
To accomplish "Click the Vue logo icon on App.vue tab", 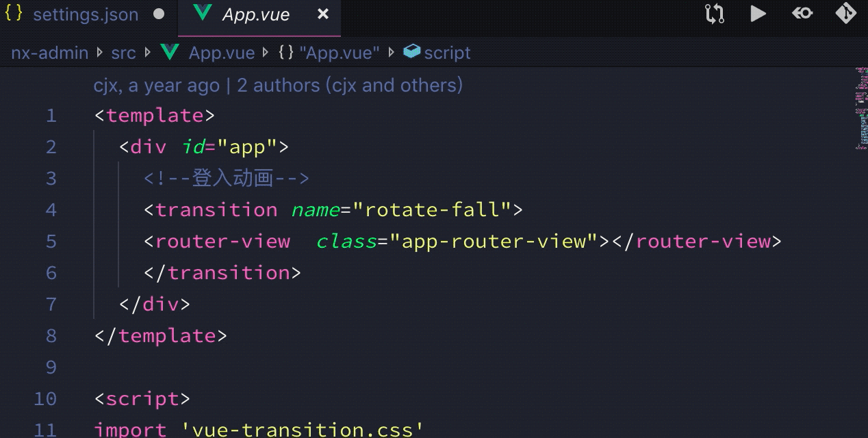I will click(x=202, y=14).
